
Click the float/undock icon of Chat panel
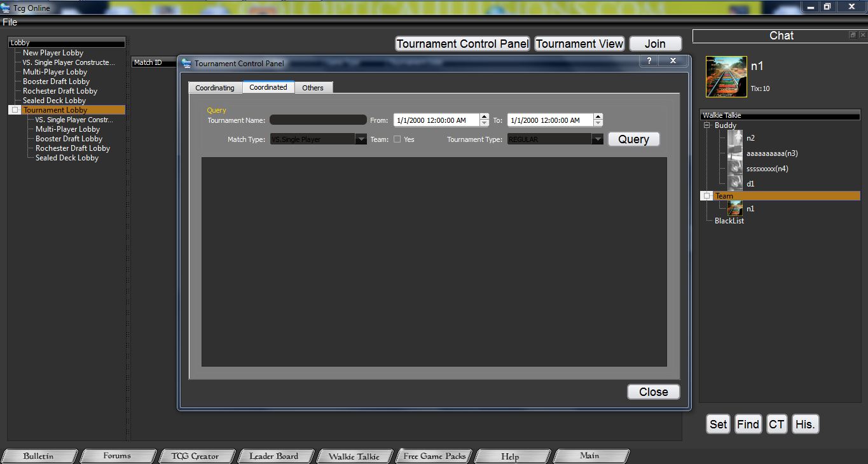853,35
